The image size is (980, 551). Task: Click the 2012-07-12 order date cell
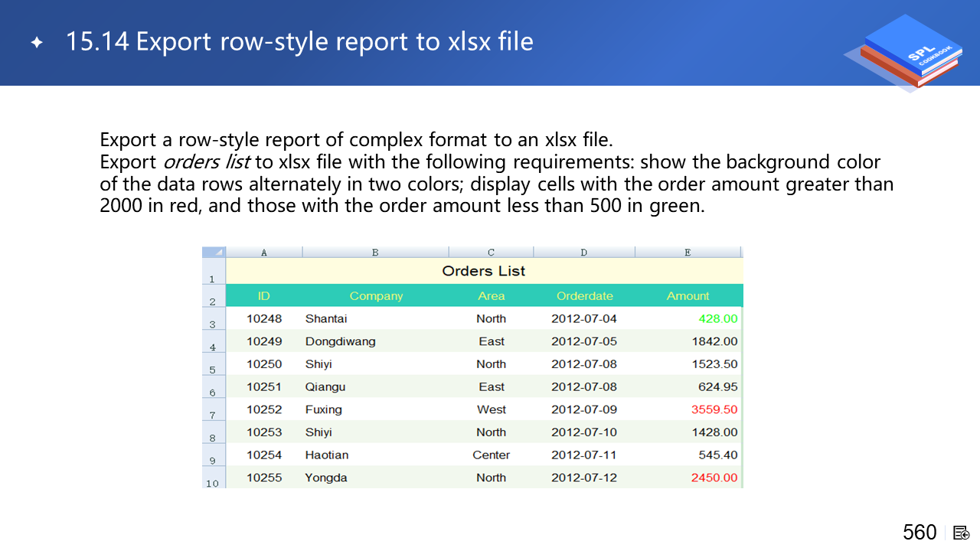584,478
